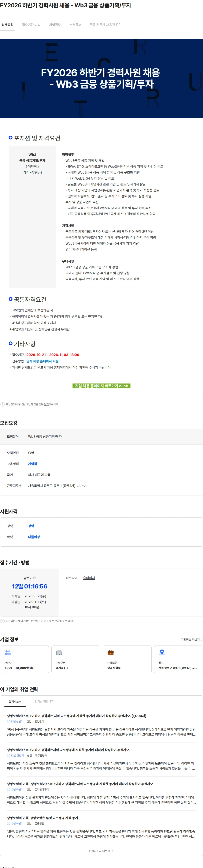The image size is (203, 868).
Task: Click the info icon beside 채용정보에 잘못된 내용
Action: pos(2,404)
